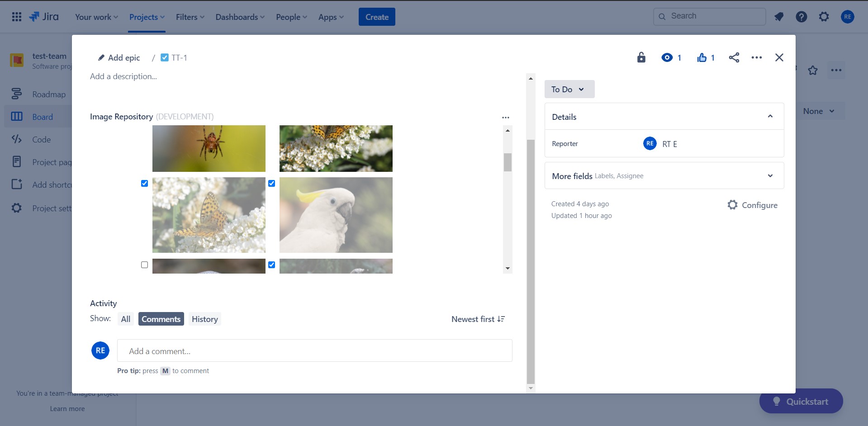The width and height of the screenshot is (868, 426).
Task: Open the board three-dot menu behind dialog
Action: (x=836, y=70)
